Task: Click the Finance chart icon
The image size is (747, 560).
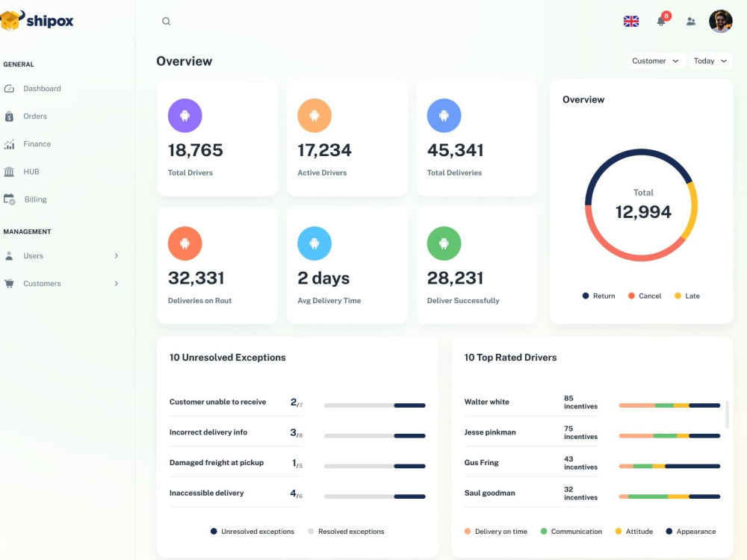Action: pos(9,144)
